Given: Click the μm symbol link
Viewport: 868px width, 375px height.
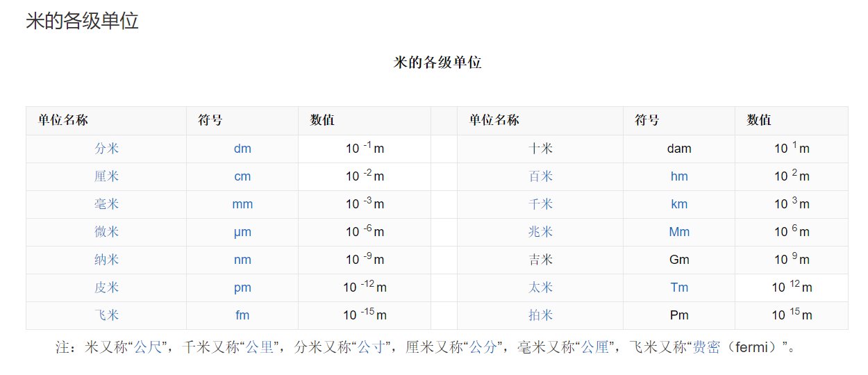Looking at the screenshot, I should pyautogui.click(x=242, y=232).
